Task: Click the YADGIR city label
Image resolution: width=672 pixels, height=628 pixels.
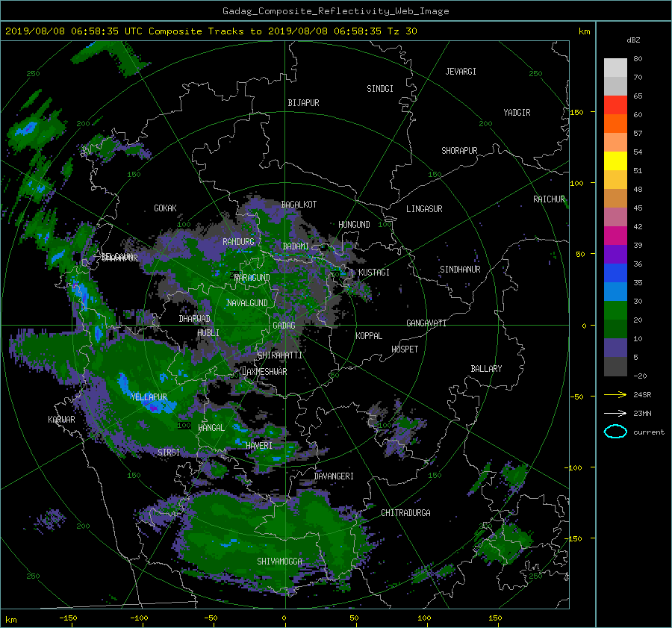Action: 517,113
